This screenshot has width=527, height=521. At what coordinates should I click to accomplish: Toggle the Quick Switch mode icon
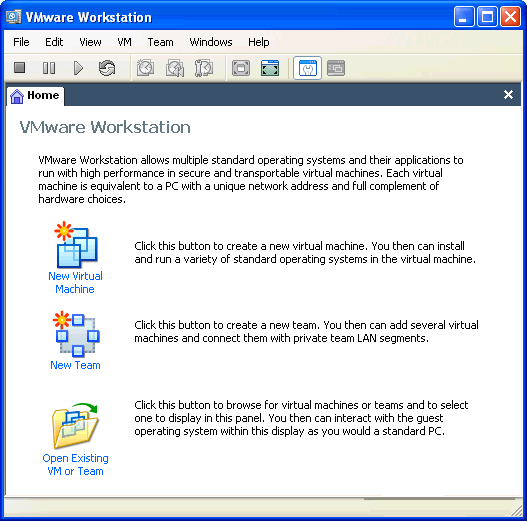click(x=270, y=68)
